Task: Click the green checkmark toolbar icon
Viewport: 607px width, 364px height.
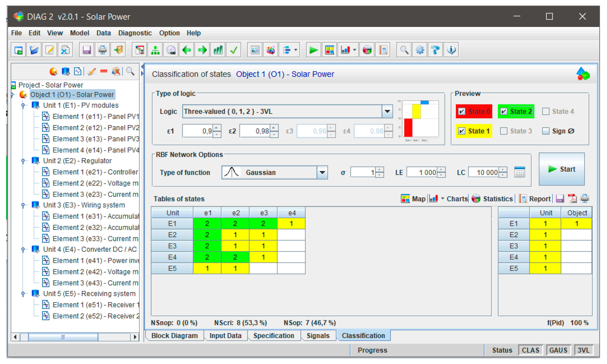Action: tap(234, 50)
